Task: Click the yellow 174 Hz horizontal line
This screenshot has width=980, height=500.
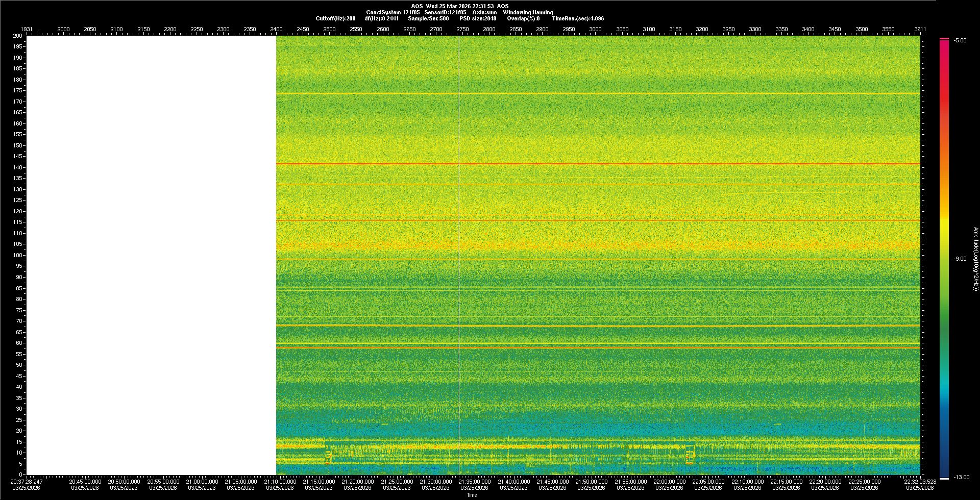Action: click(597, 93)
